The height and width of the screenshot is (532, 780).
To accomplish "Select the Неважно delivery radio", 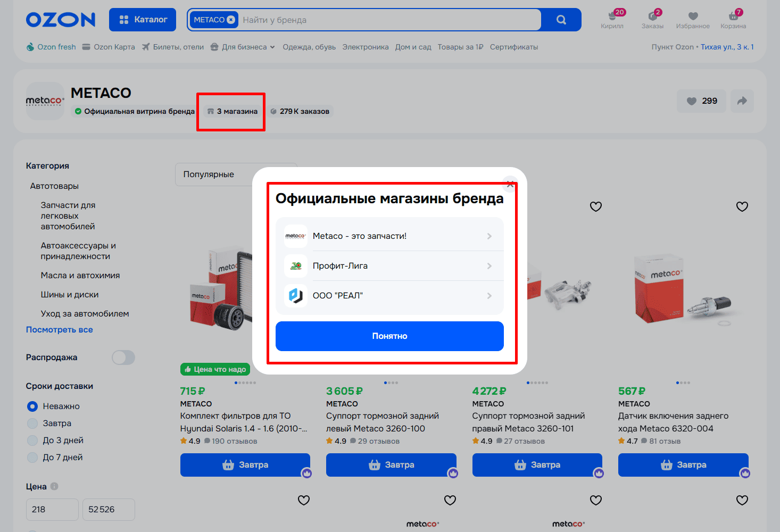I will coord(32,406).
